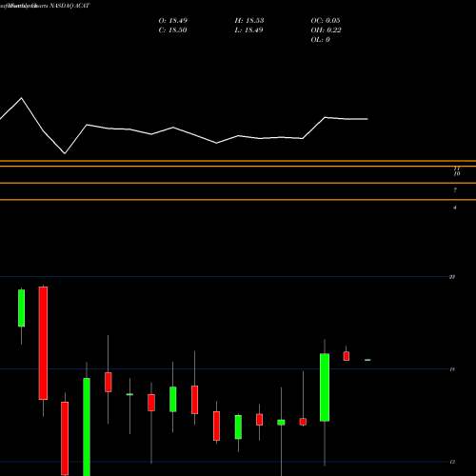Click the end of the white line
The width and height of the screenshot is (476, 476).
coord(367,119)
